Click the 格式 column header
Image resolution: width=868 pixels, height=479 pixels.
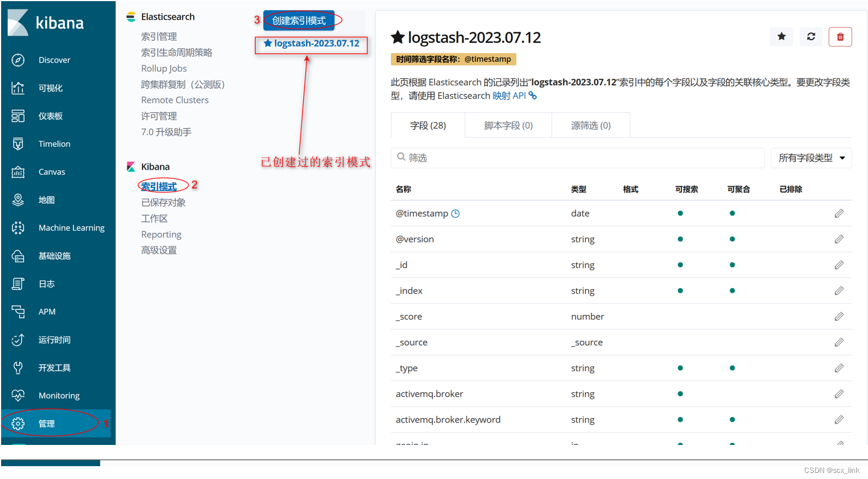point(631,189)
